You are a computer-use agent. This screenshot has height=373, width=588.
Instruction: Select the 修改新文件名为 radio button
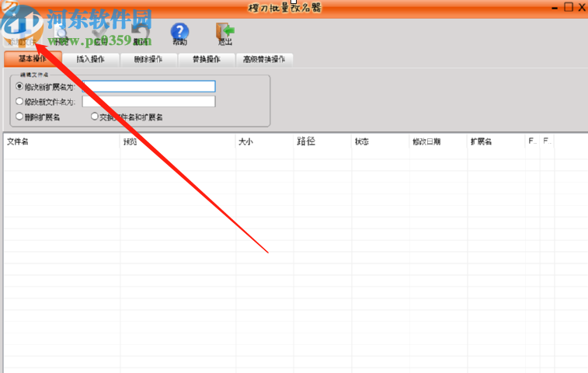19,101
